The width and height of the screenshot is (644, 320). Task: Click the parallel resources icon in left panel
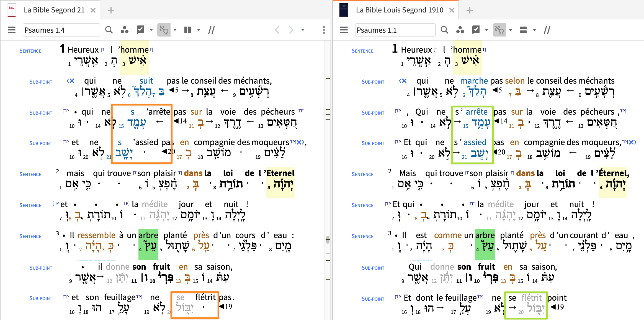[x=212, y=30]
